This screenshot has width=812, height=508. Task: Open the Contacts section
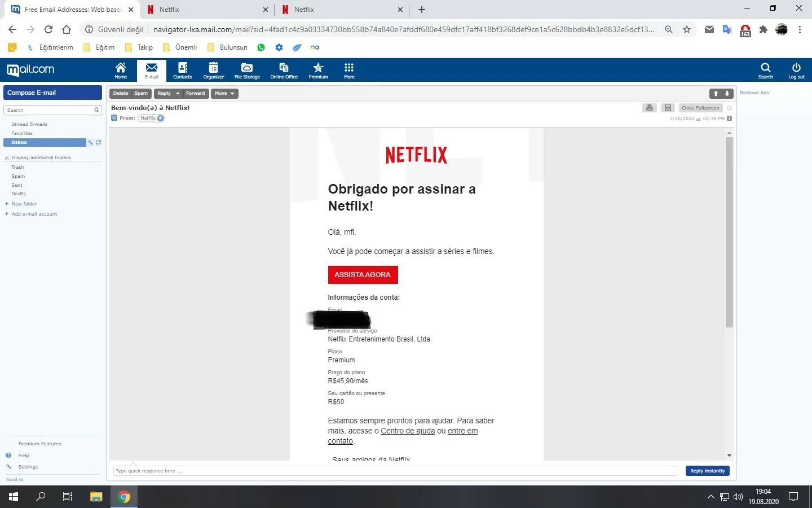click(182, 71)
